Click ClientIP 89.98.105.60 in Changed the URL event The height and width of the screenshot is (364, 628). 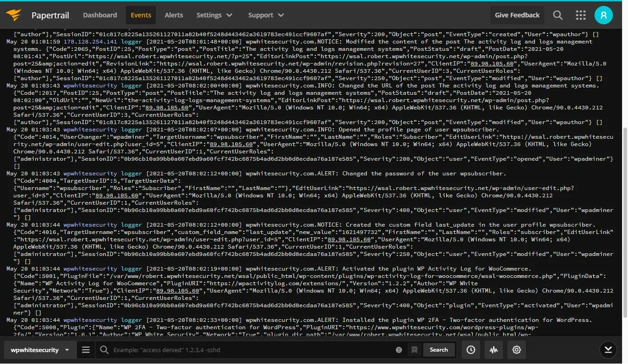pos(167,108)
